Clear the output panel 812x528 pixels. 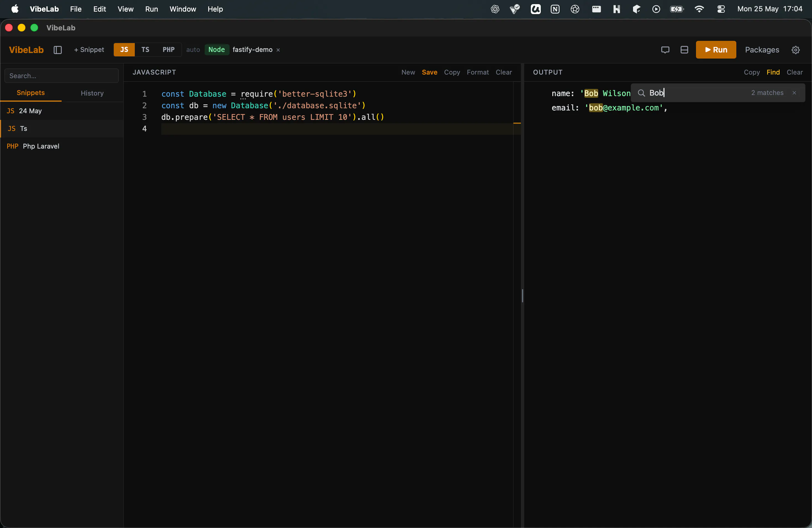(795, 72)
